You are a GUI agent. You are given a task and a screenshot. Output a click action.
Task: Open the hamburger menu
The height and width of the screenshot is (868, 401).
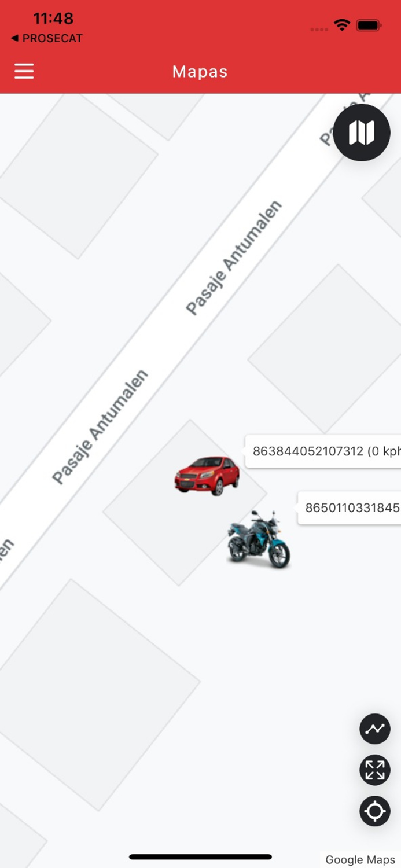point(24,71)
